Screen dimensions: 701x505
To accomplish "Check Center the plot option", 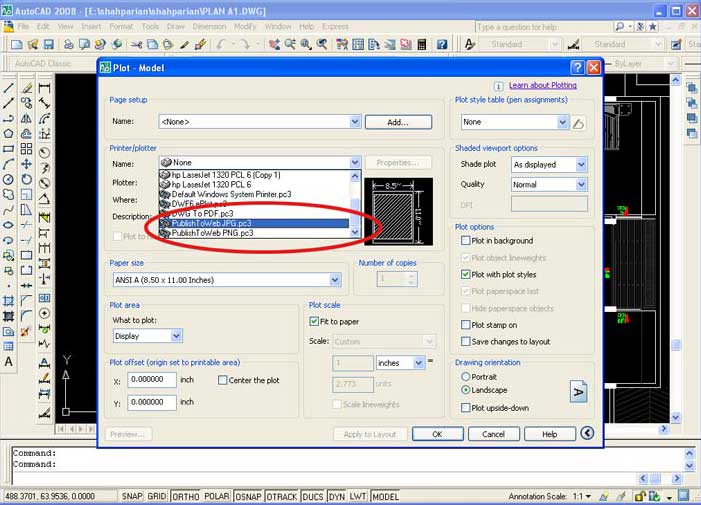I will click(x=222, y=380).
